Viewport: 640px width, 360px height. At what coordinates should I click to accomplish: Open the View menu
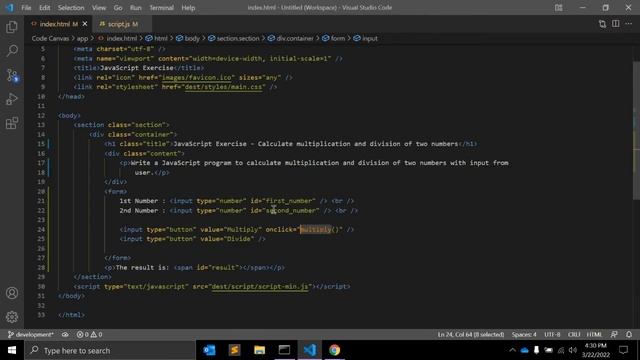[99, 8]
